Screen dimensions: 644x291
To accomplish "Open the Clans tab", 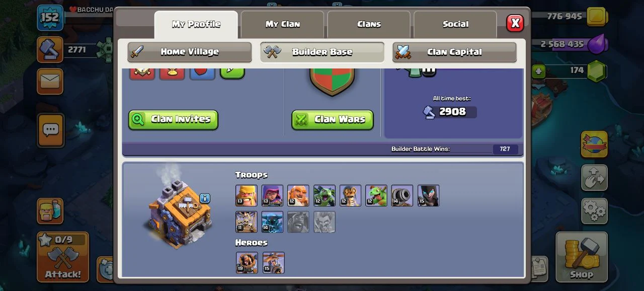I will (x=369, y=24).
